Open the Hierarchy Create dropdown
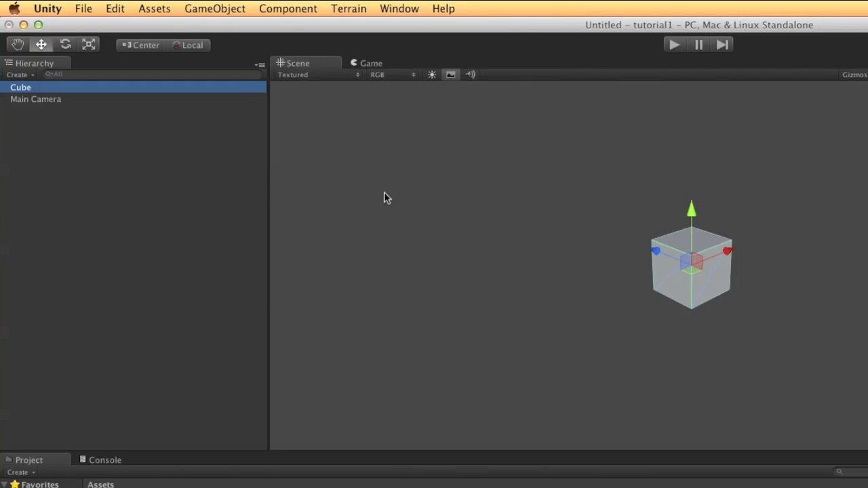 pos(20,75)
